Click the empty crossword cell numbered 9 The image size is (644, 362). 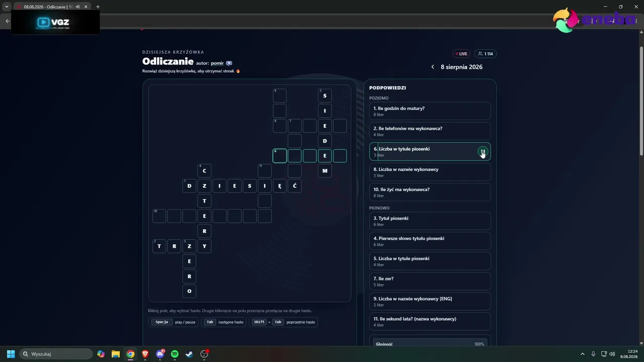pos(280,96)
